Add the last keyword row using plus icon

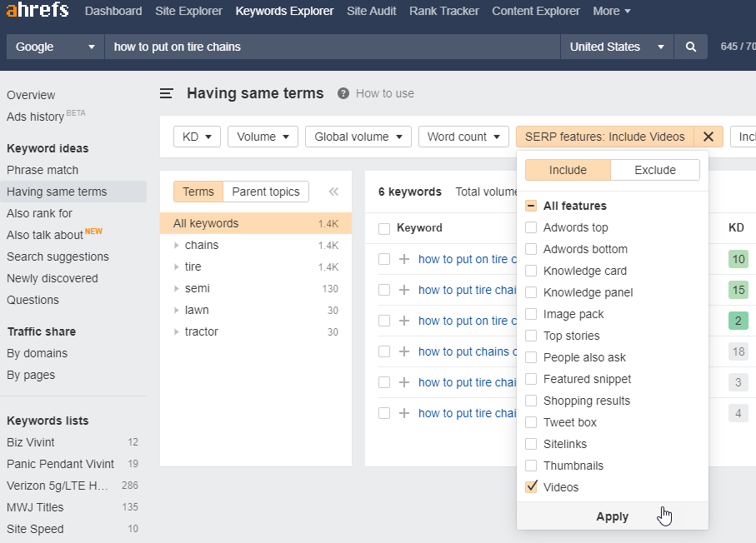click(x=404, y=413)
